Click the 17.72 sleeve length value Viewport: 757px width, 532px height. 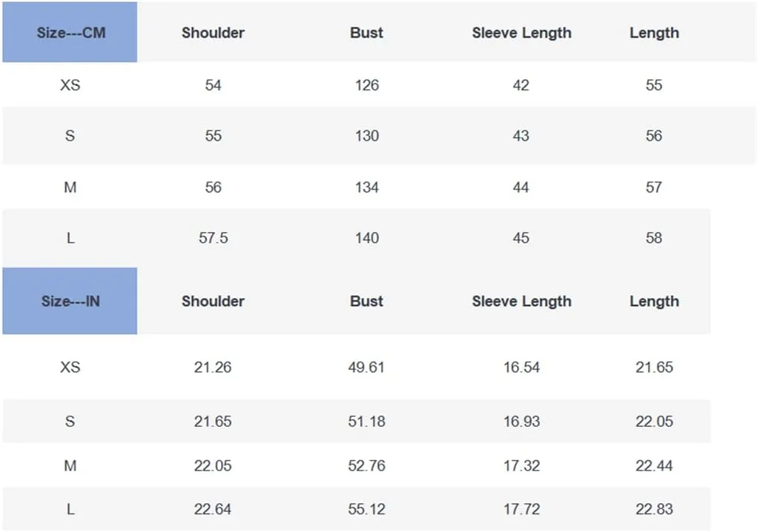[x=521, y=509]
